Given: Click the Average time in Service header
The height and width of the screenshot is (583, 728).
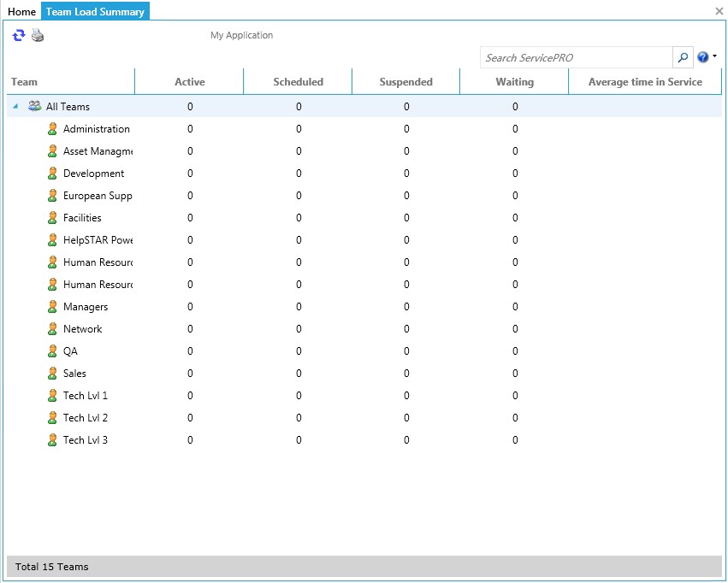Looking at the screenshot, I should point(644,82).
